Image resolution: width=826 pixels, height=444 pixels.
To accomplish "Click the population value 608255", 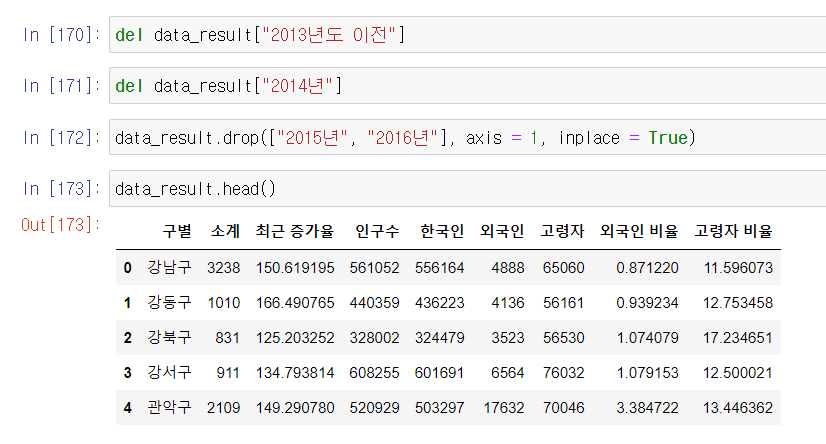I will (x=375, y=373).
